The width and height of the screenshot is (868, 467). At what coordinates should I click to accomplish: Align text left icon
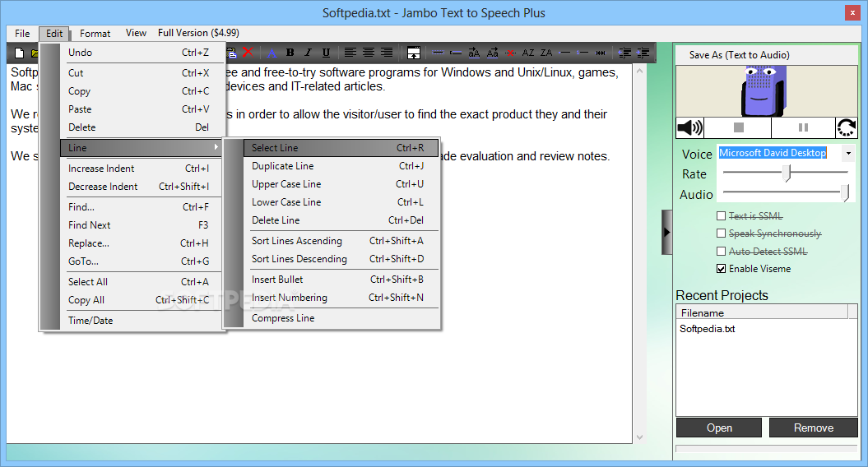[x=350, y=53]
